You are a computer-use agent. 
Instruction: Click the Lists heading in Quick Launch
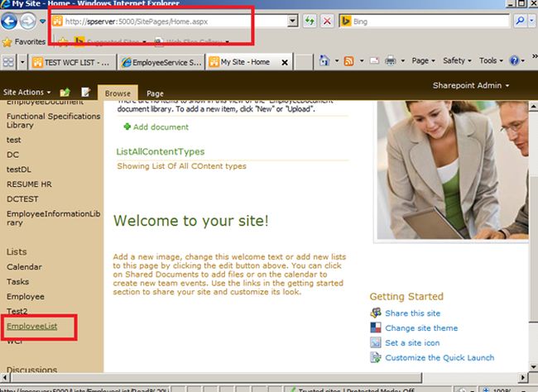[17, 251]
